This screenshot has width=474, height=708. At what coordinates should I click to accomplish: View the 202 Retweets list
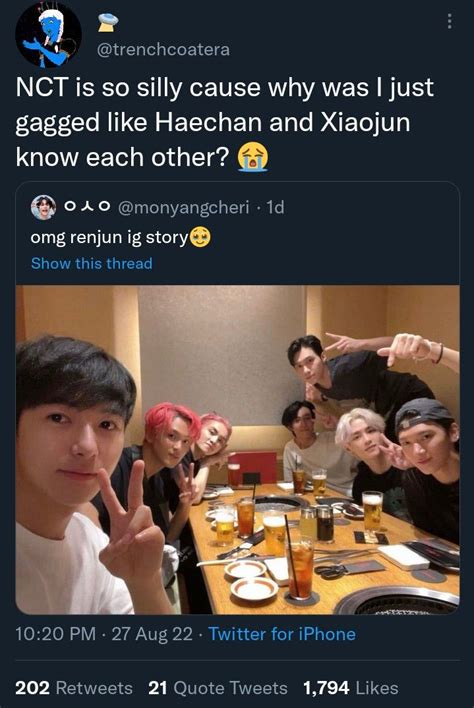(x=74, y=688)
